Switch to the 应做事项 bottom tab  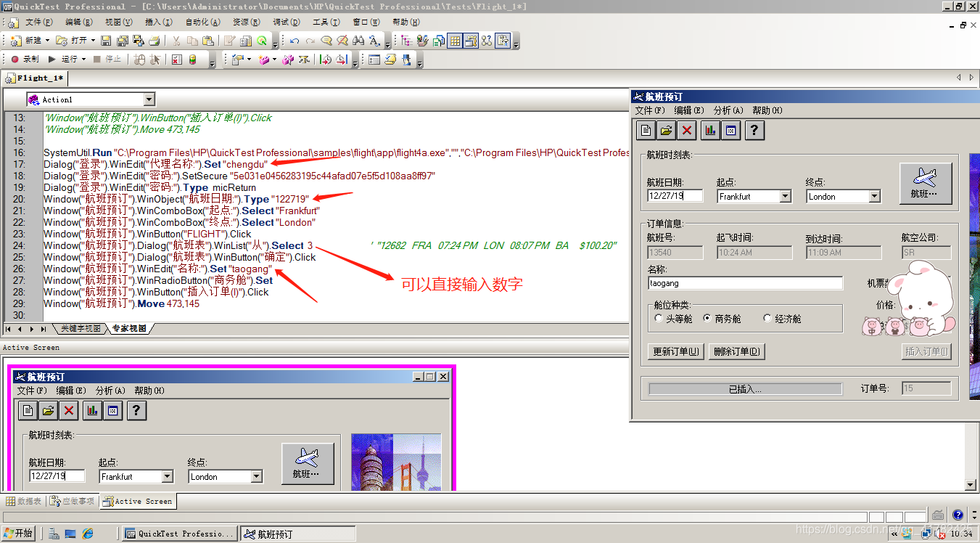[x=73, y=501]
